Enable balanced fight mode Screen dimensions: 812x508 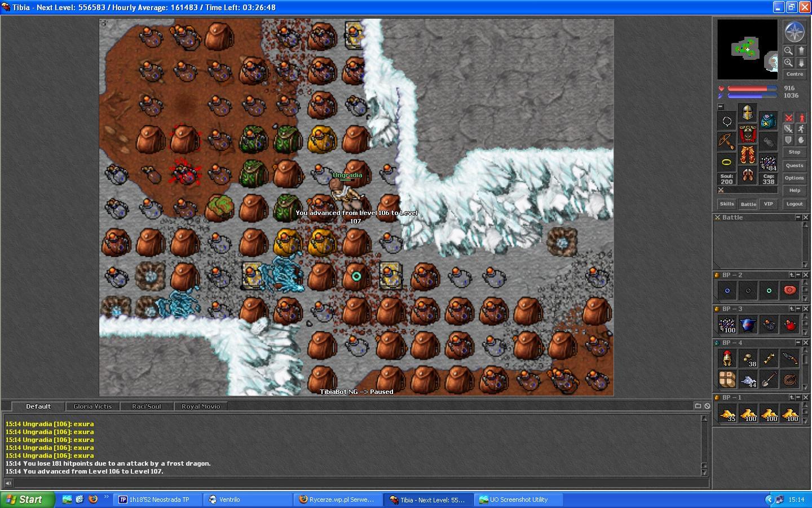[x=789, y=129]
